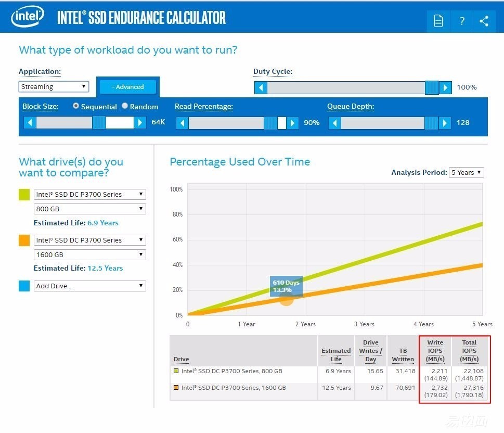Open first drive series dropdown (green)

tap(89, 194)
